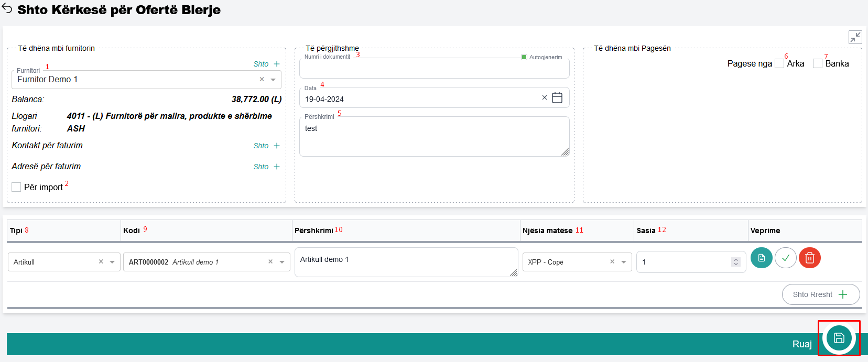Viewport: 868px width, 362px height.
Task: Open the calendar picker for Data field
Action: 557,98
